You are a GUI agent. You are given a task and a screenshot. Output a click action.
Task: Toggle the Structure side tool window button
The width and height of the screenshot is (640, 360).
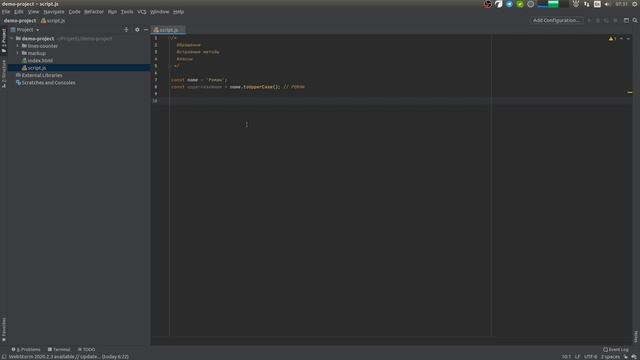pyautogui.click(x=4, y=74)
